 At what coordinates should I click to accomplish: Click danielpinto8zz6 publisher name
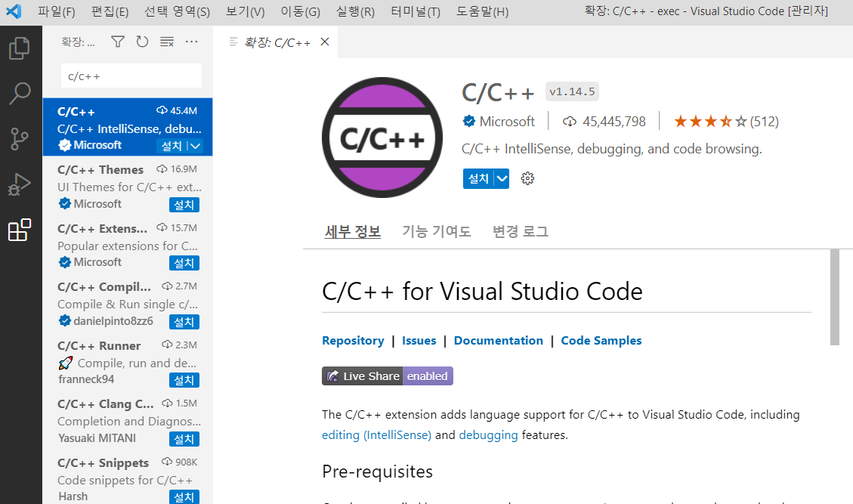113,321
